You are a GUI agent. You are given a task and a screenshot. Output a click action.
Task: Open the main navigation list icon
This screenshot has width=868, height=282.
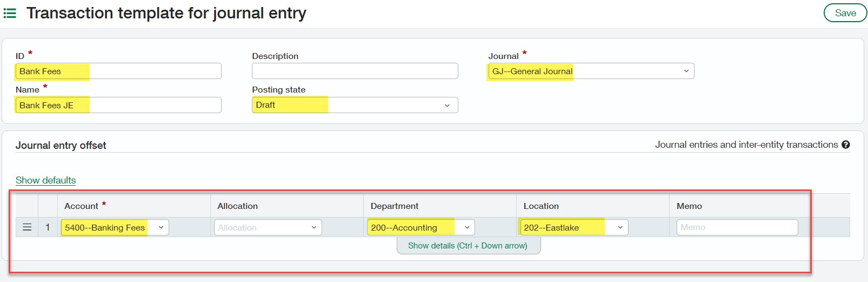pyautogui.click(x=10, y=13)
